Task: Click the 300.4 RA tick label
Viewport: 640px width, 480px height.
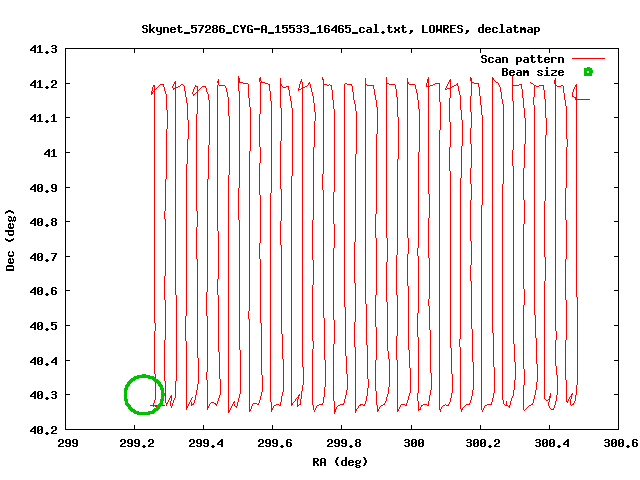Action: pos(552,443)
